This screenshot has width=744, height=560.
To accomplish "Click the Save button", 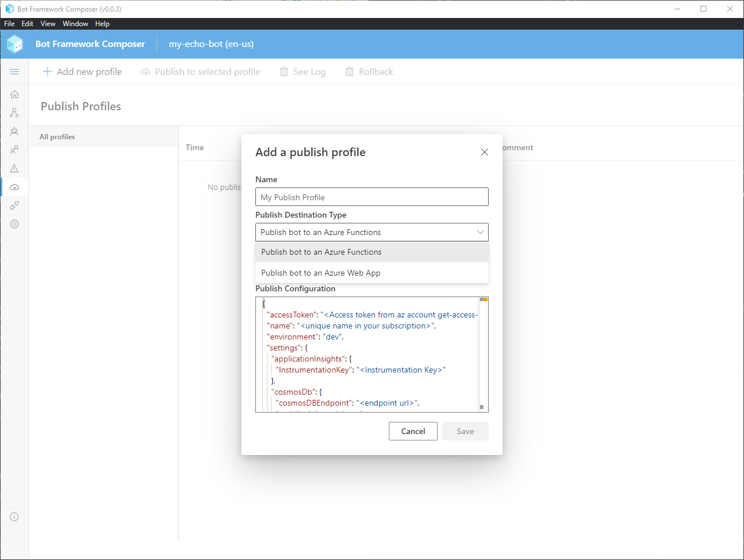I will (465, 431).
